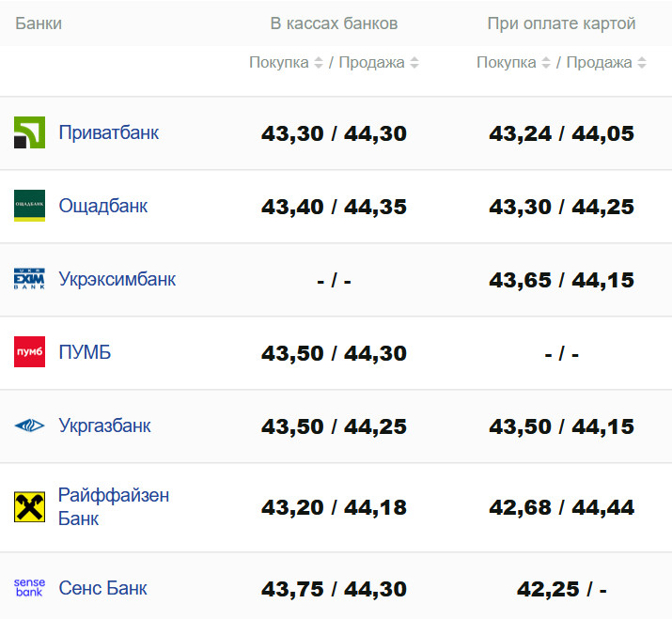This screenshot has height=619, width=672.
Task: Click the Ukreximbank EXIM logo icon
Action: coord(29,279)
